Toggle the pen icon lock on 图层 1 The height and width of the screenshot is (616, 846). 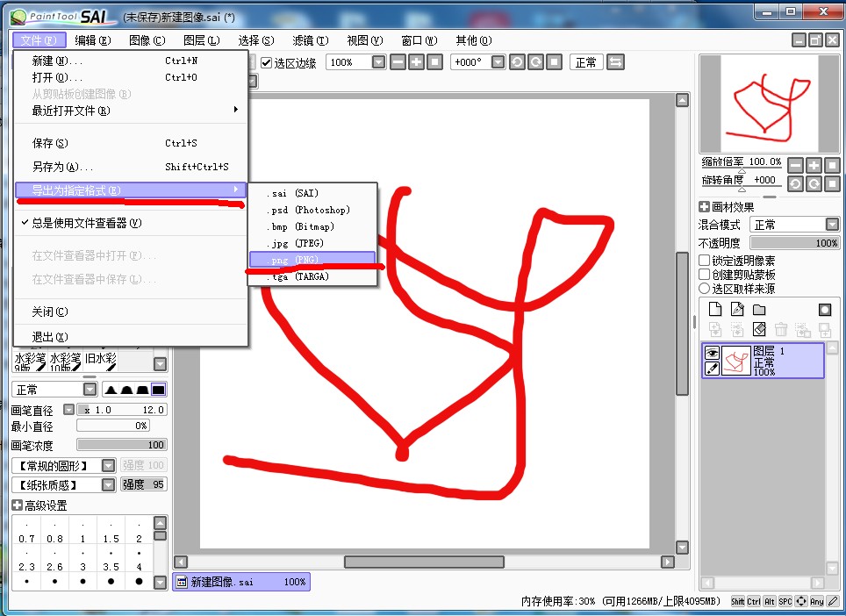click(713, 369)
